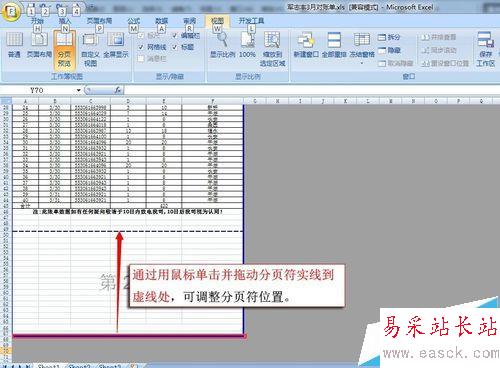The image size is (500, 368).
Task: Click 并排查看 view side by side
Action: [x=439, y=37]
